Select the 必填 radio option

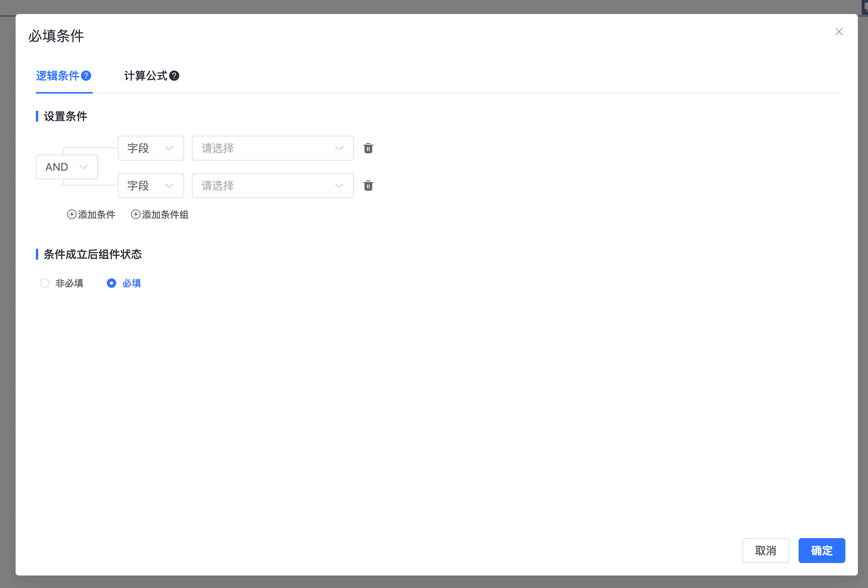coord(112,283)
